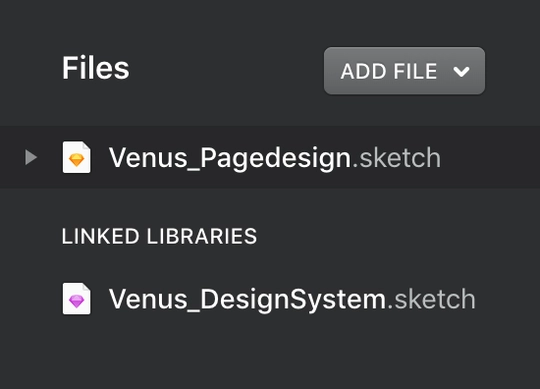Select the Venus_Pagedesign.sketch file name

pyautogui.click(x=275, y=158)
